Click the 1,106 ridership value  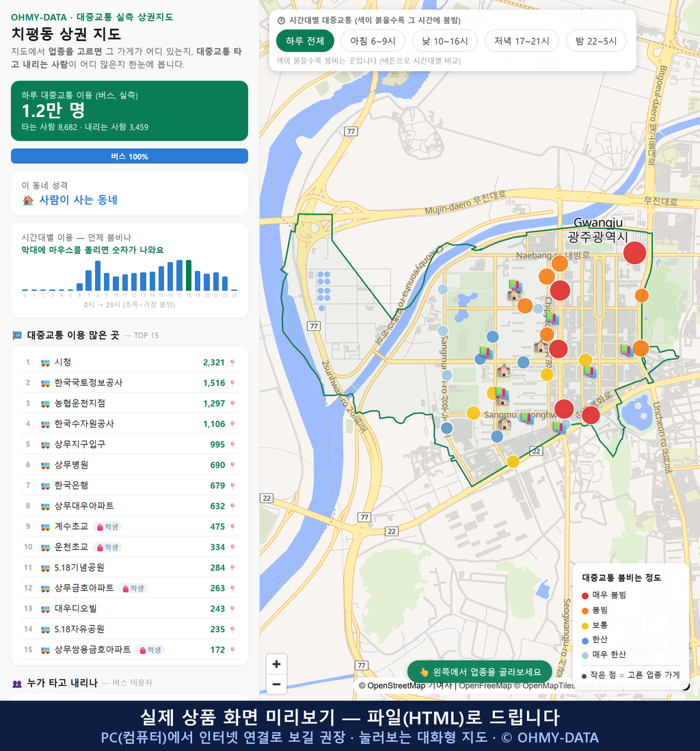(213, 424)
